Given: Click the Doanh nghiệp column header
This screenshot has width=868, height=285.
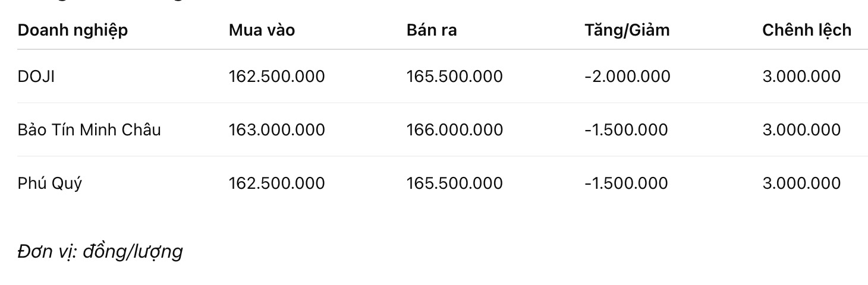Looking at the screenshot, I should (x=73, y=30).
